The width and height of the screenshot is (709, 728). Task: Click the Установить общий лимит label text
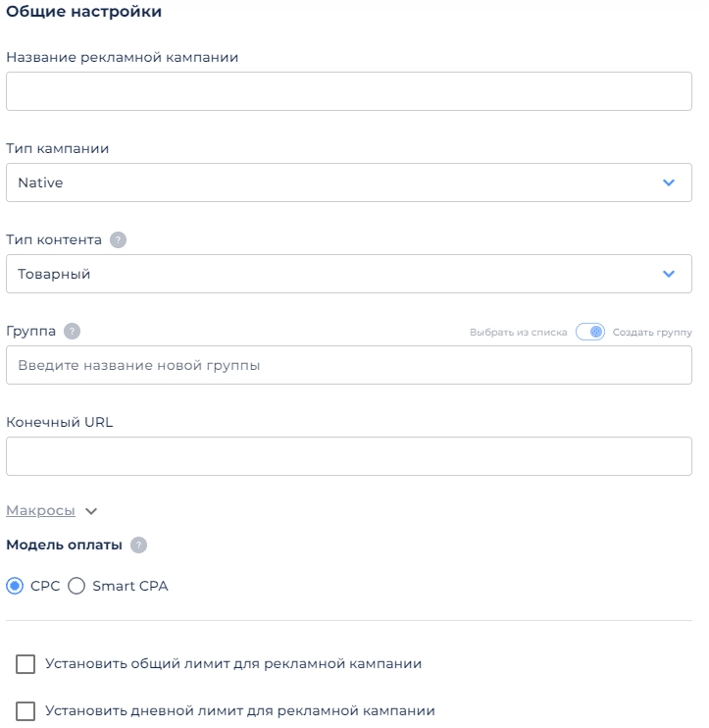(x=233, y=664)
